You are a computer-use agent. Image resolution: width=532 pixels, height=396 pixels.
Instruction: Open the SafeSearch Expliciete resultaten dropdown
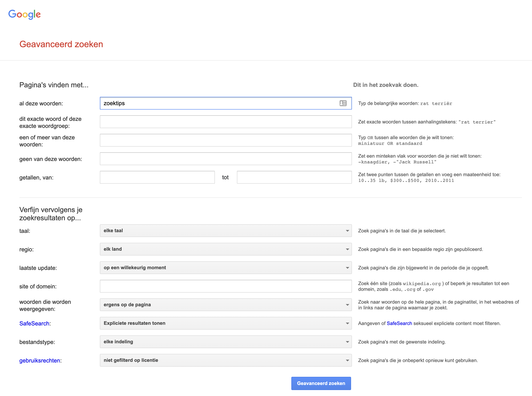click(225, 323)
